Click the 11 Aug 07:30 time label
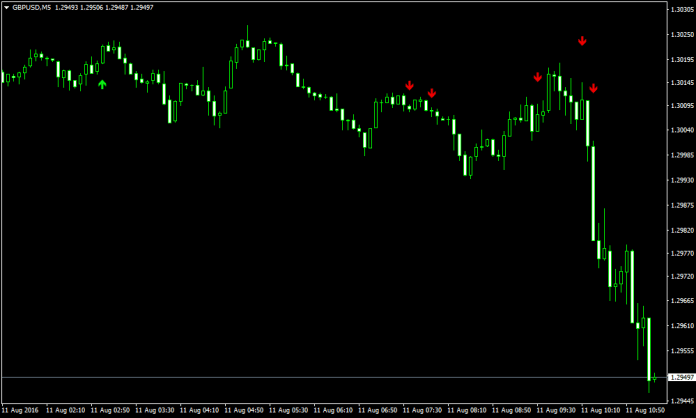The width and height of the screenshot is (696, 418). [423, 410]
